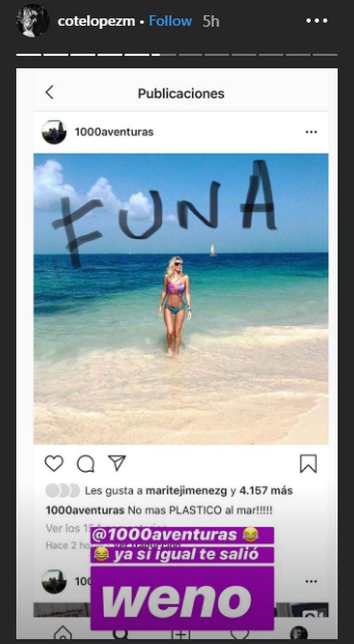The image size is (354, 644).
Task: Click the 1000aventuras avatar in post header
Action: tap(54, 132)
